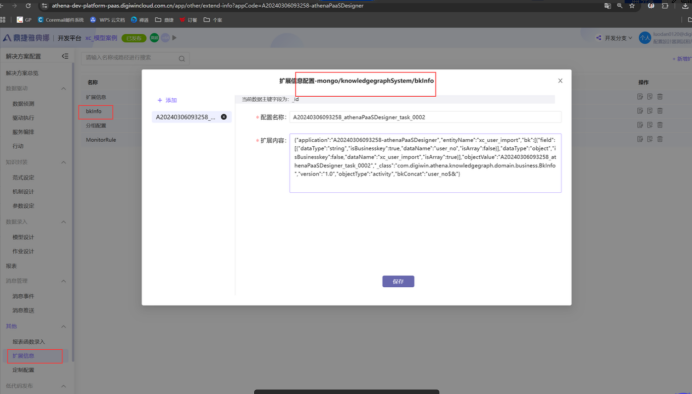Select the bkInfo row in the list
This screenshot has width=692, height=394.
(x=94, y=111)
